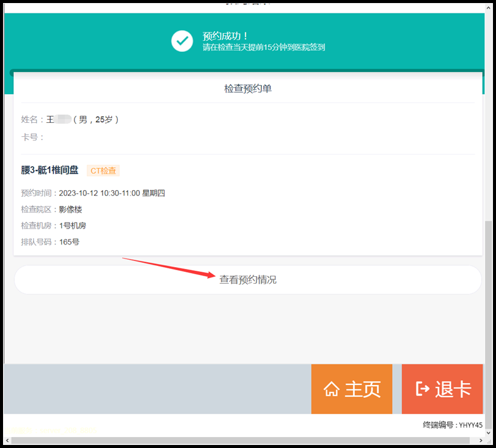The width and height of the screenshot is (496, 448).
Task: Open the 查看预约情况 appointment status view
Action: pos(247,279)
